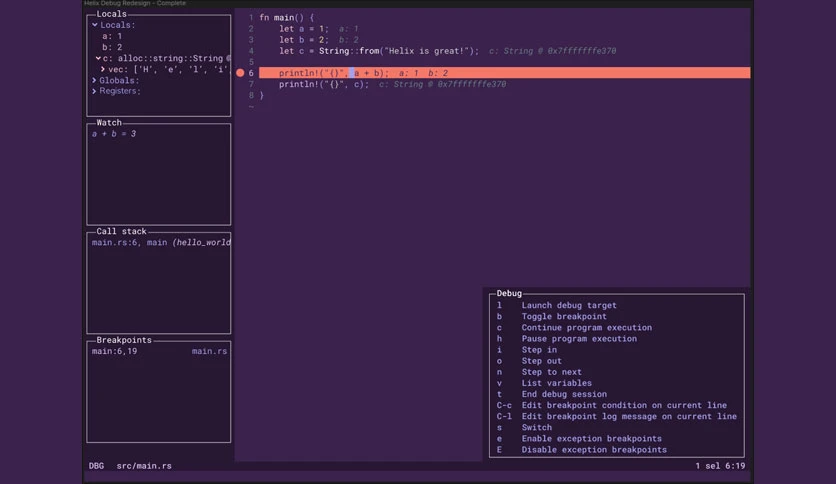The height and width of the screenshot is (484, 836).
Task: Click the 'fn main() {' code line
Action: pyautogui.click(x=287, y=18)
